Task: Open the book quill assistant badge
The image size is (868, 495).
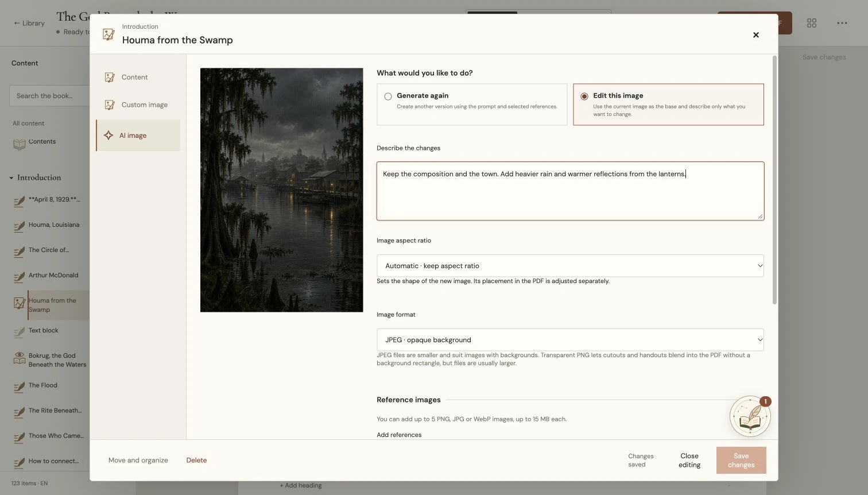Action: 750,416
